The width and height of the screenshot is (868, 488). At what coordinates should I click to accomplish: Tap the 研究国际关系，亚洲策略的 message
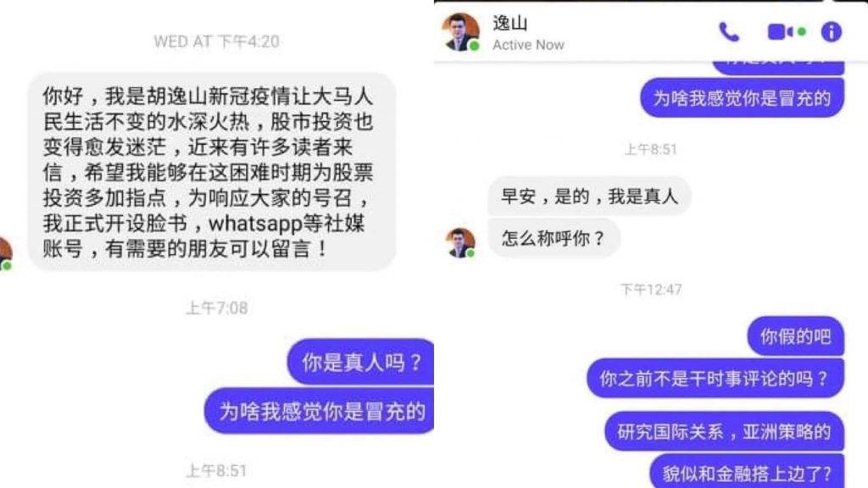click(724, 431)
